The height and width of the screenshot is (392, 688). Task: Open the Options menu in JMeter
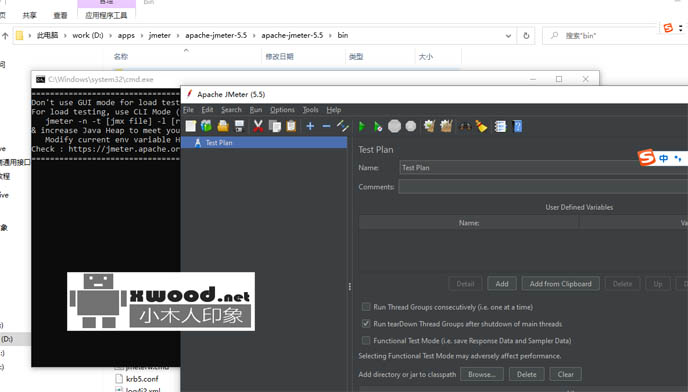(282, 110)
